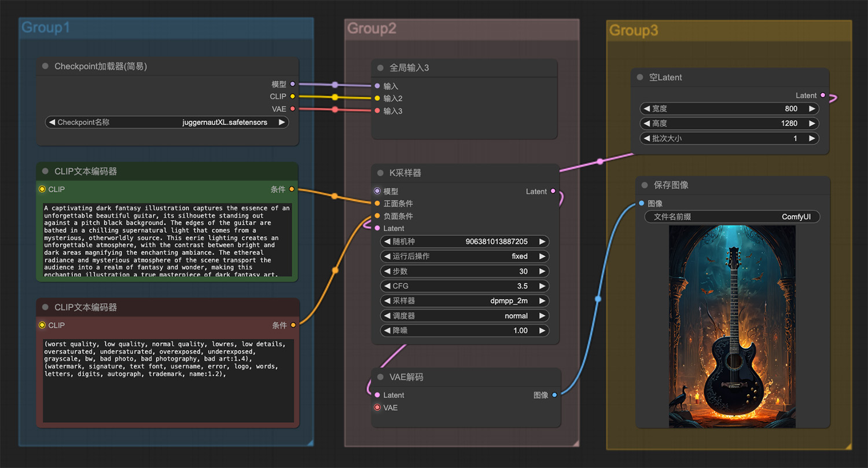
Task: Click the Latent input socket on VAE解码
Action: (377, 395)
